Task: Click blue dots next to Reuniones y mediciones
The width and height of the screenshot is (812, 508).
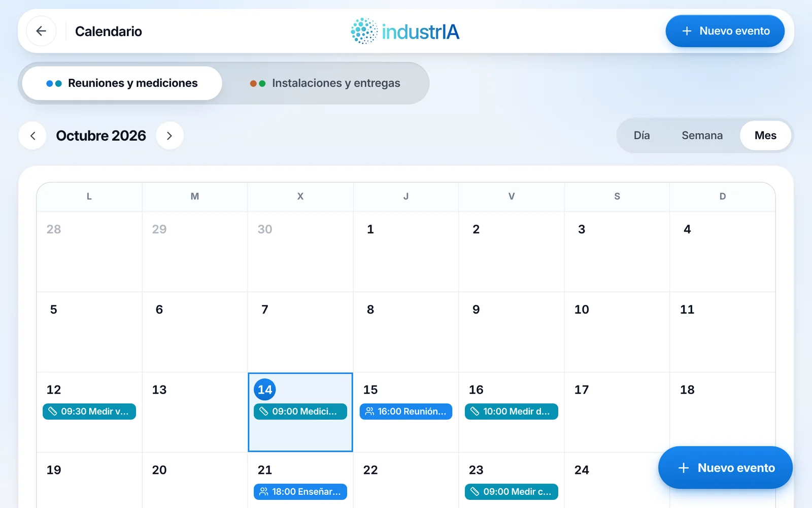Action: click(54, 83)
